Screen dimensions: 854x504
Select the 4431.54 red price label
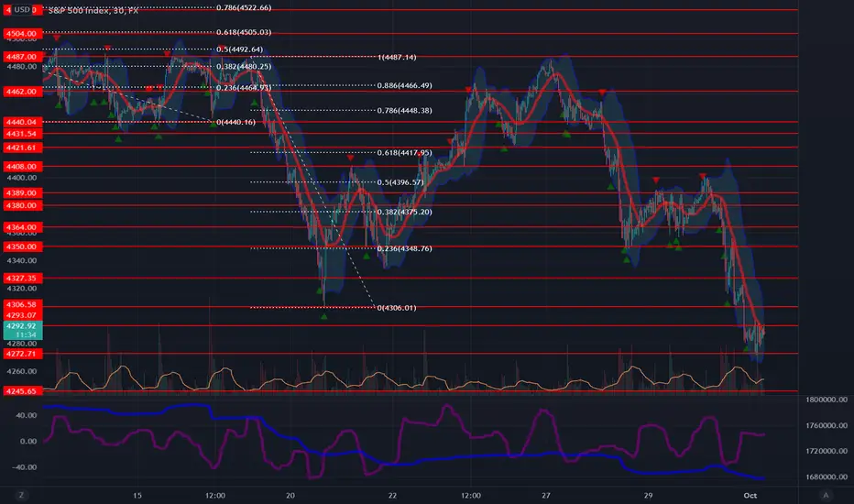[x=21, y=134]
